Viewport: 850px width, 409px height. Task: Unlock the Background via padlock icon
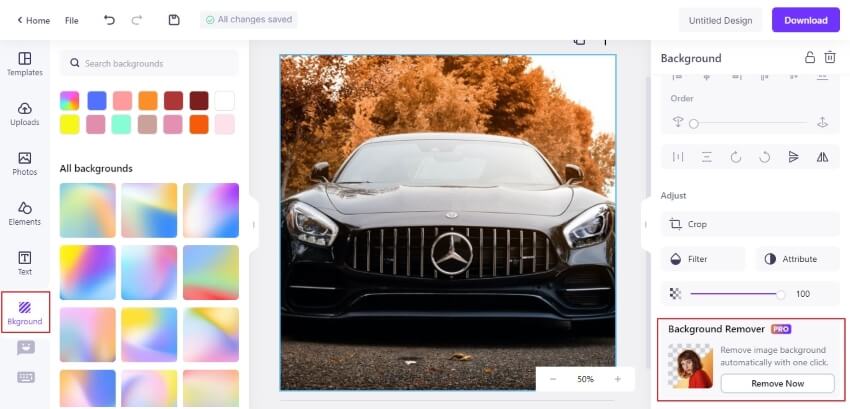[809, 57]
